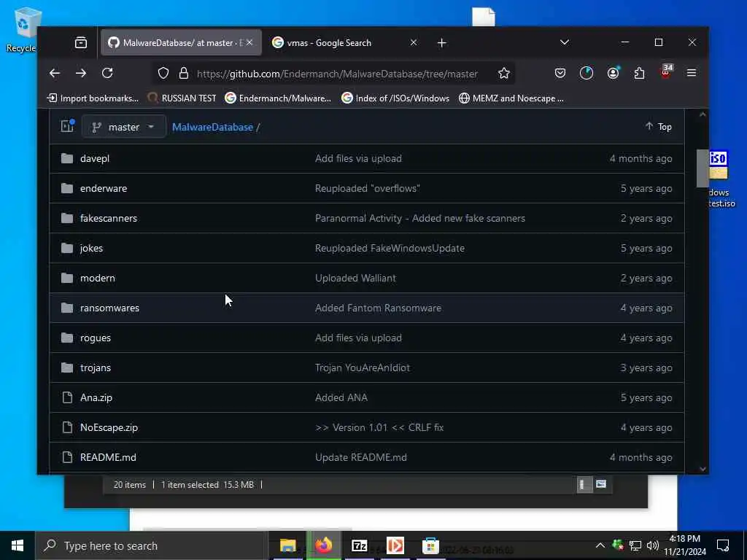Open network tray icon
This screenshot has width=747, height=560.
pos(635,545)
